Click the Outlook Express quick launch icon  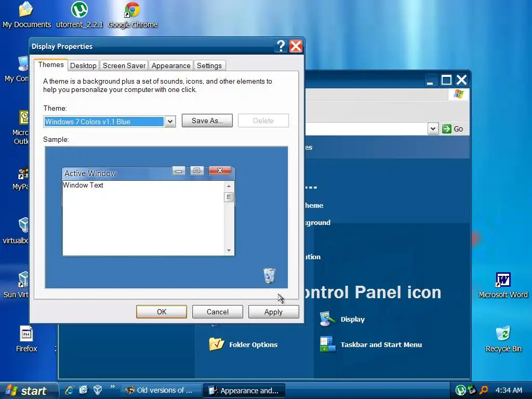[x=84, y=390]
